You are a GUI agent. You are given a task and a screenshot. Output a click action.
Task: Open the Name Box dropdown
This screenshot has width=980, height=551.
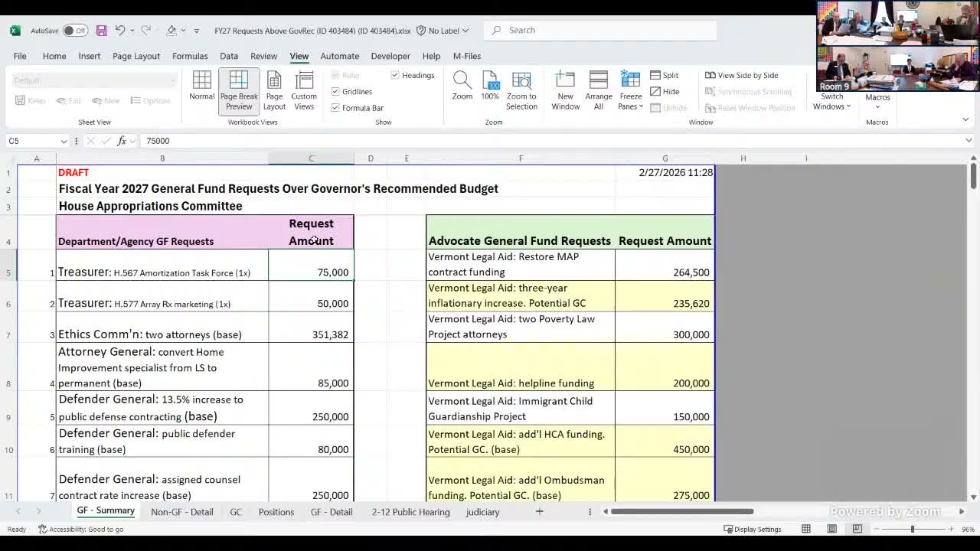coord(62,141)
